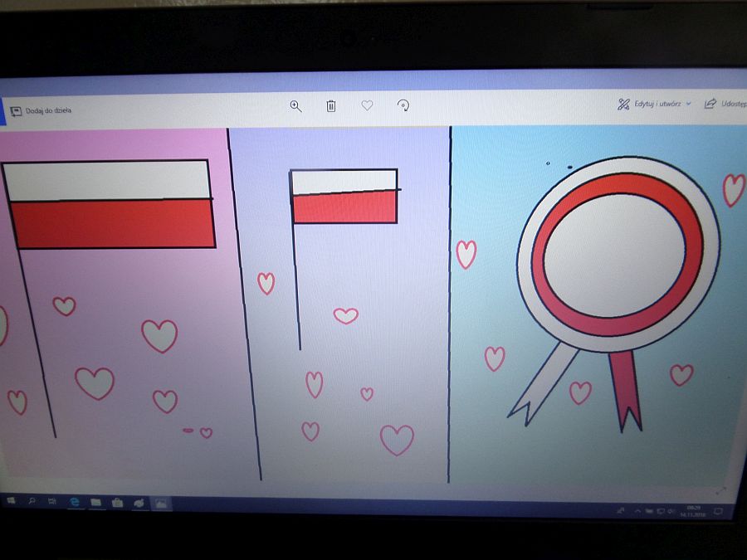Expand the chevron beside 'Edytuj i utwórz'

coord(689,104)
